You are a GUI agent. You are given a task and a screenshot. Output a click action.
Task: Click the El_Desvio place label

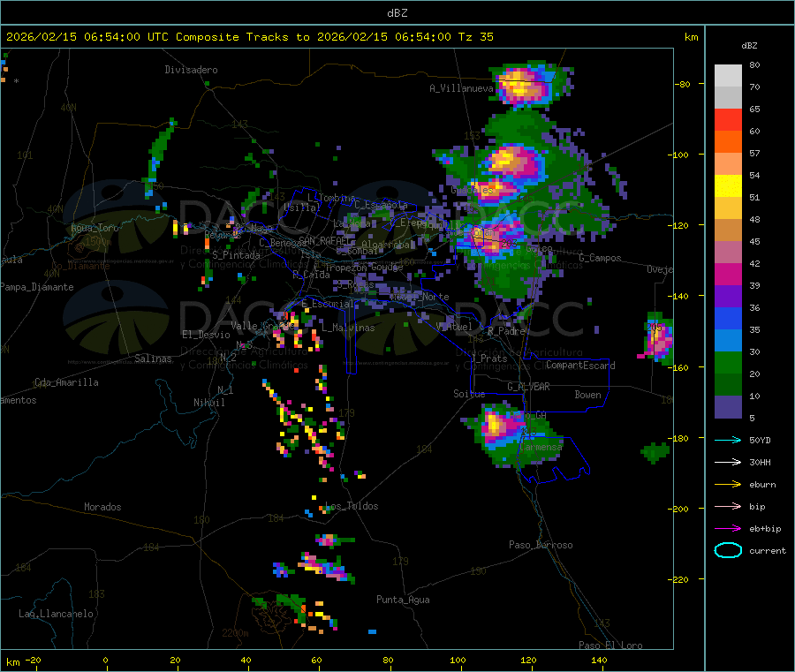click(x=206, y=335)
